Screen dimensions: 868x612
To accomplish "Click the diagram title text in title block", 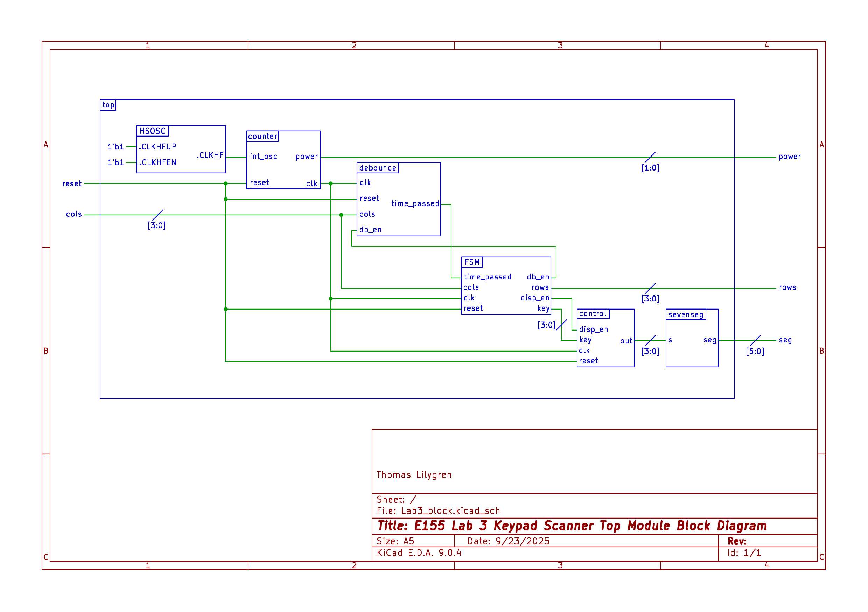I will click(x=572, y=526).
